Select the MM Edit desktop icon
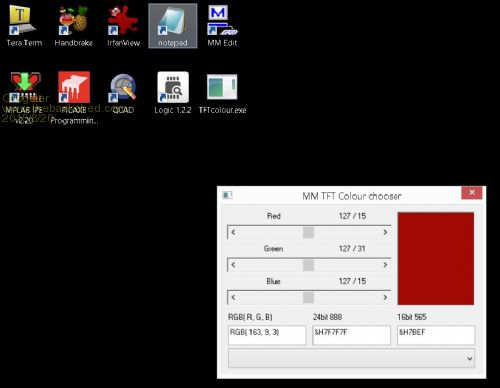 222,26
